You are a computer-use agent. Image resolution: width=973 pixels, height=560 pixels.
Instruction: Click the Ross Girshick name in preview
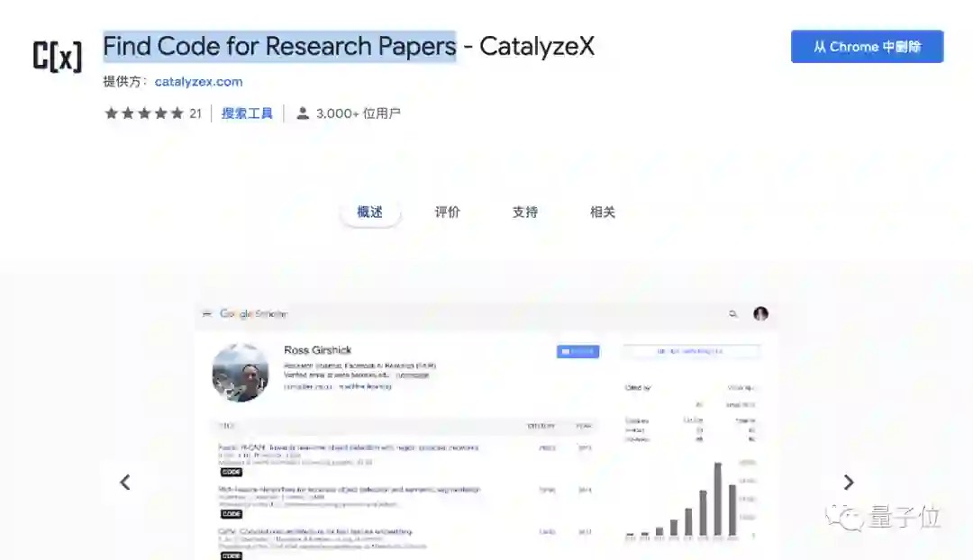318,350
